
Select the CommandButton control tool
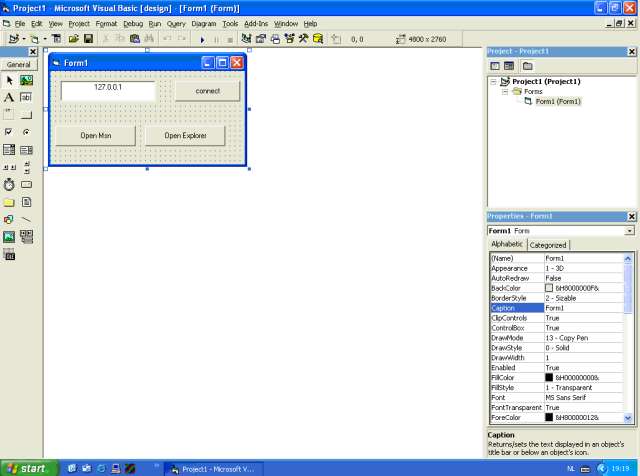[x=27, y=115]
